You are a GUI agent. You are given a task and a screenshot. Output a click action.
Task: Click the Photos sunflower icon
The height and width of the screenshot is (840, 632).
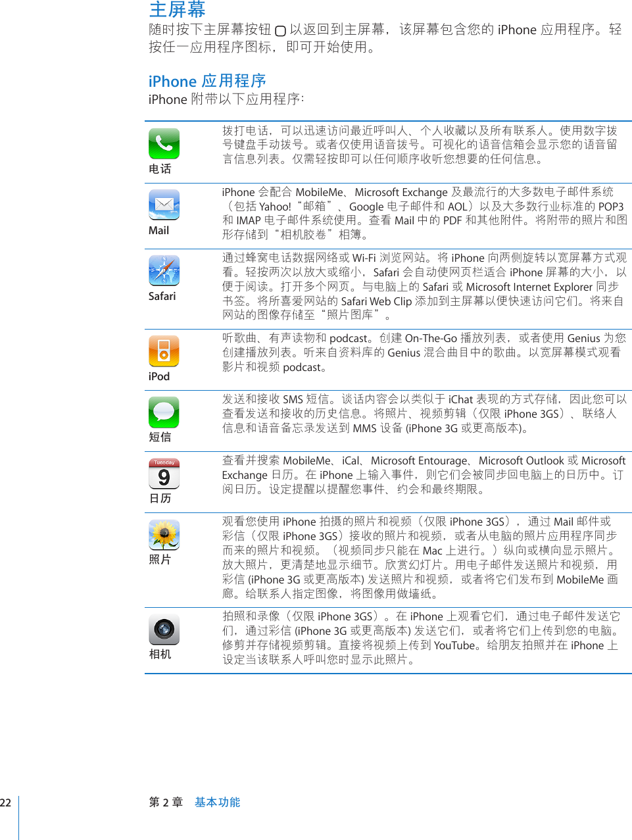[164, 535]
